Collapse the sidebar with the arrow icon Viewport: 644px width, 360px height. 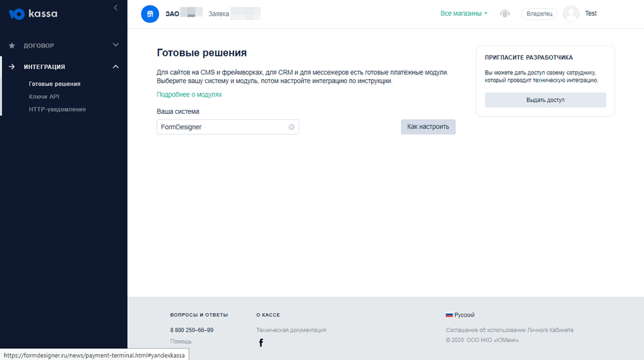pyautogui.click(x=115, y=7)
